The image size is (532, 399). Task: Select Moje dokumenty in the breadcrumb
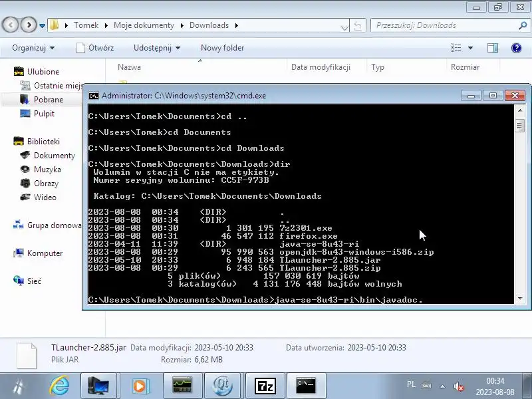(x=144, y=25)
